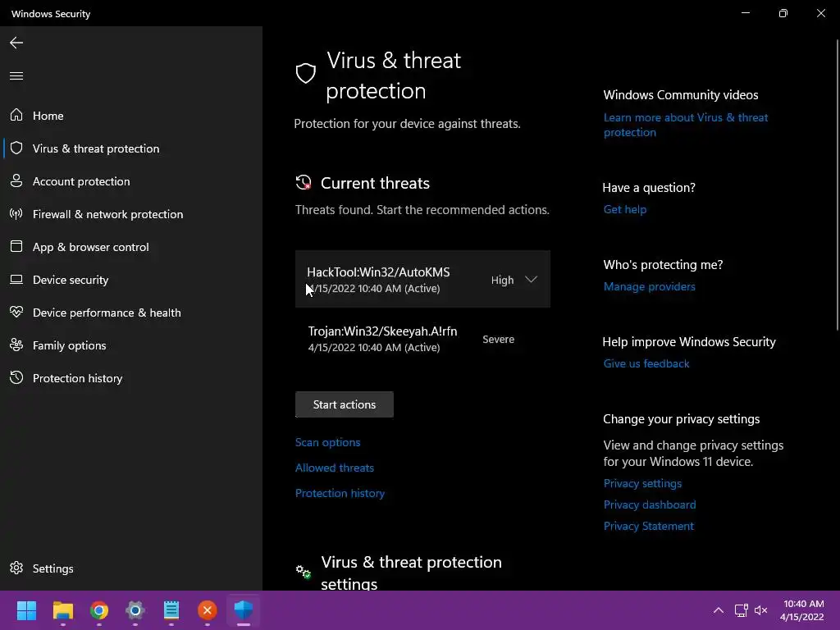
Task: Open the Settings gear app in taskbar
Action: [x=135, y=610]
